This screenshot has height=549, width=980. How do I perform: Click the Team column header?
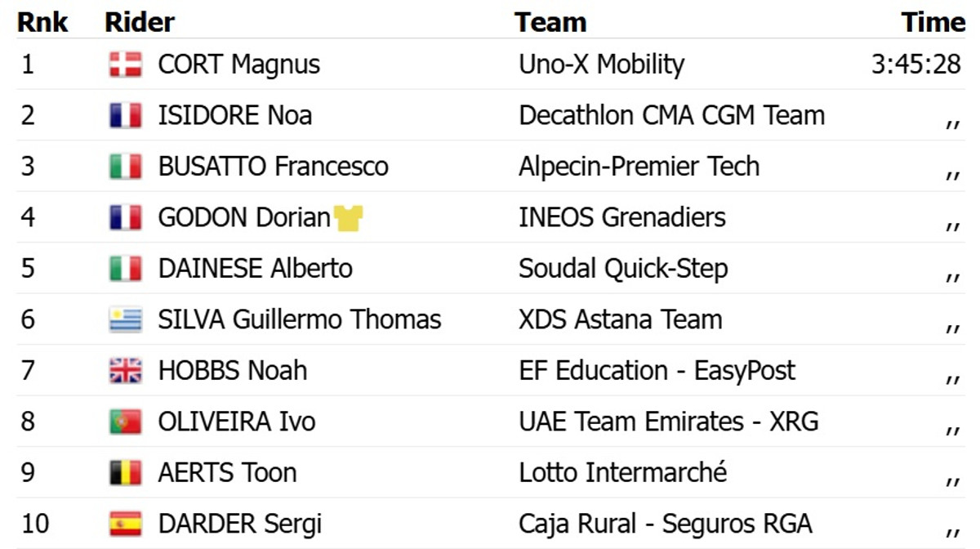550,22
